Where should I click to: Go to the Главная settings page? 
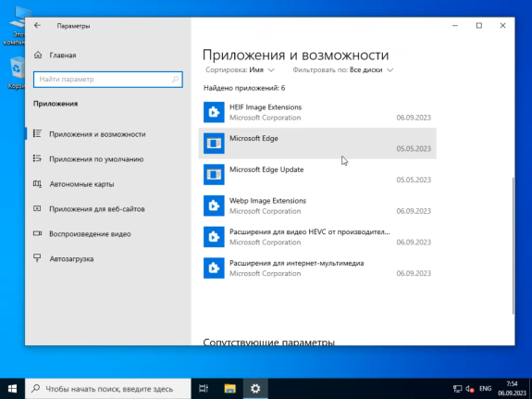pyautogui.click(x=108, y=55)
